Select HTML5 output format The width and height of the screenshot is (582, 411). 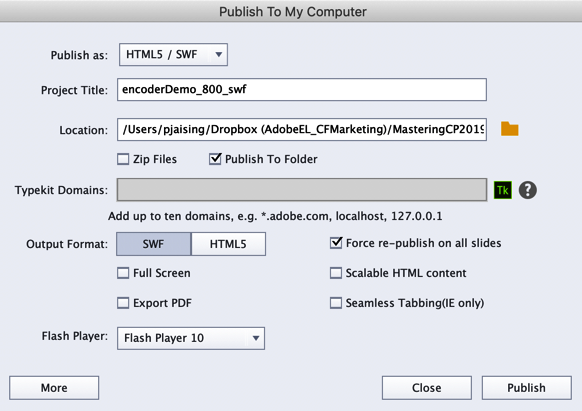pyautogui.click(x=228, y=244)
